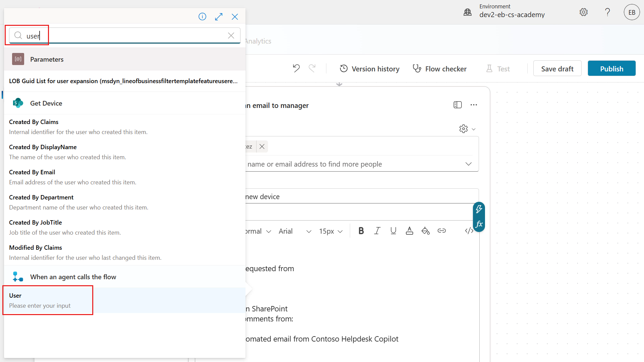Viewport: 644px width, 362px height.
Task: Toggle underline formatting
Action: coord(393,231)
